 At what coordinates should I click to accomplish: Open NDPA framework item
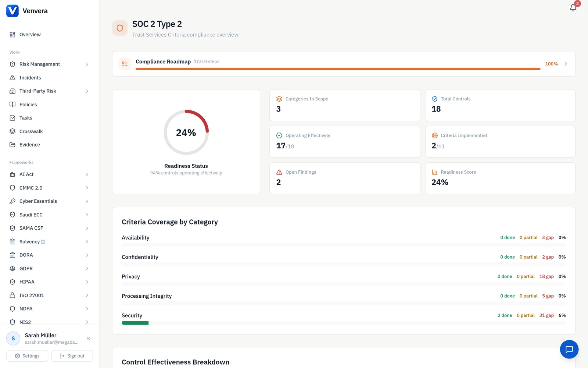tap(49, 309)
